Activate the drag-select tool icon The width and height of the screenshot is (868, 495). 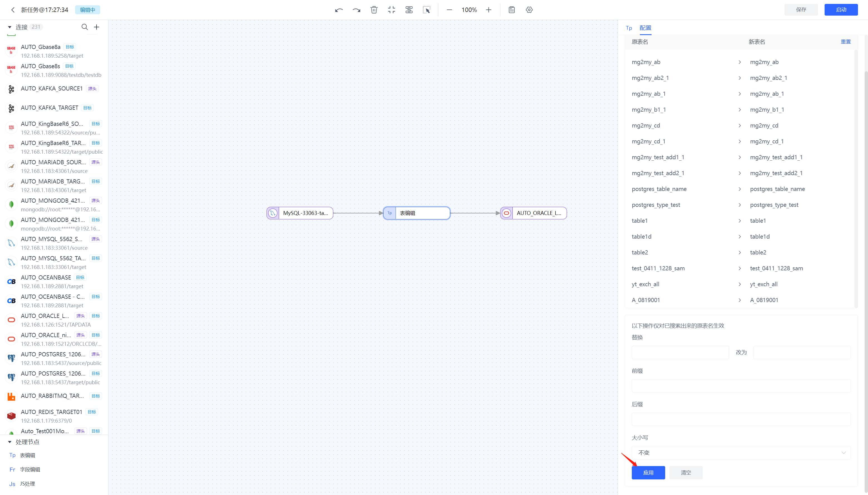pyautogui.click(x=426, y=10)
